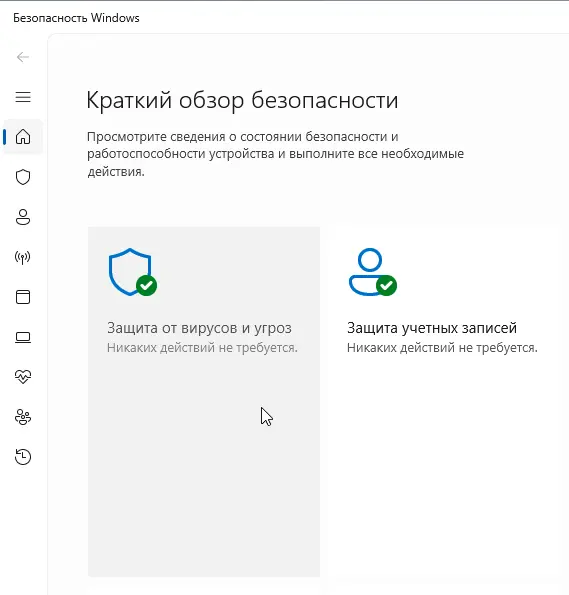Click the large blue person tile icon

tap(373, 272)
